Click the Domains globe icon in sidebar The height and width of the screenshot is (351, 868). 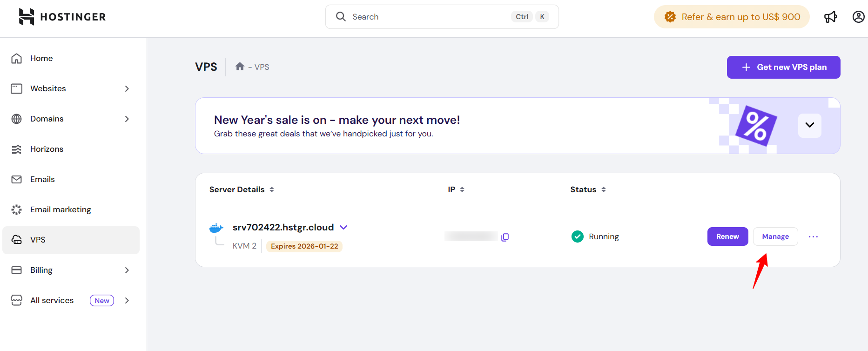point(17,119)
